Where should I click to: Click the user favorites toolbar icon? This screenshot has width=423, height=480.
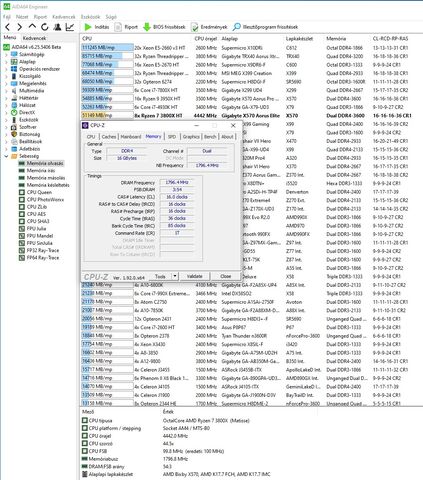coord(57,27)
